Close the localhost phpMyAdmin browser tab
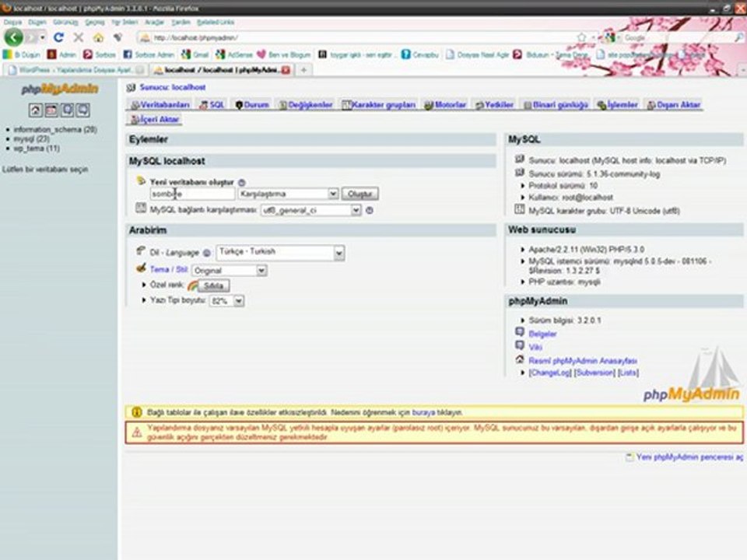The image size is (747, 560). [286, 70]
